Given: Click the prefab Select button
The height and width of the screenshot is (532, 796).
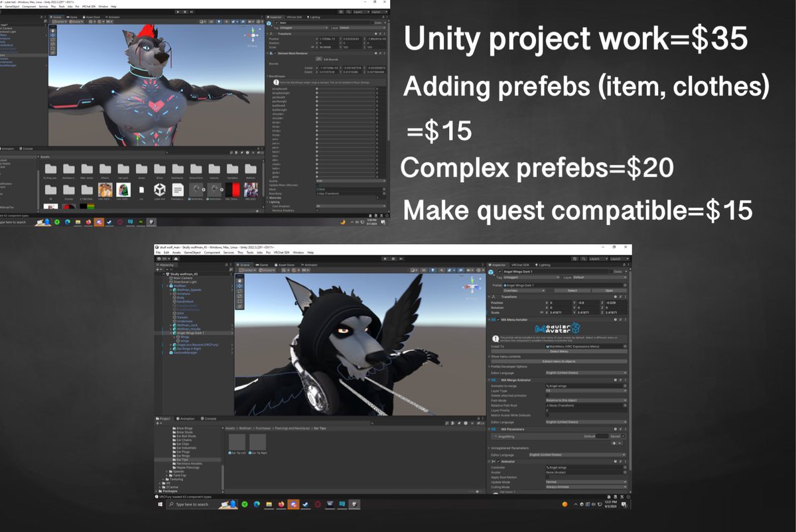Looking at the screenshot, I should pyautogui.click(x=572, y=291).
